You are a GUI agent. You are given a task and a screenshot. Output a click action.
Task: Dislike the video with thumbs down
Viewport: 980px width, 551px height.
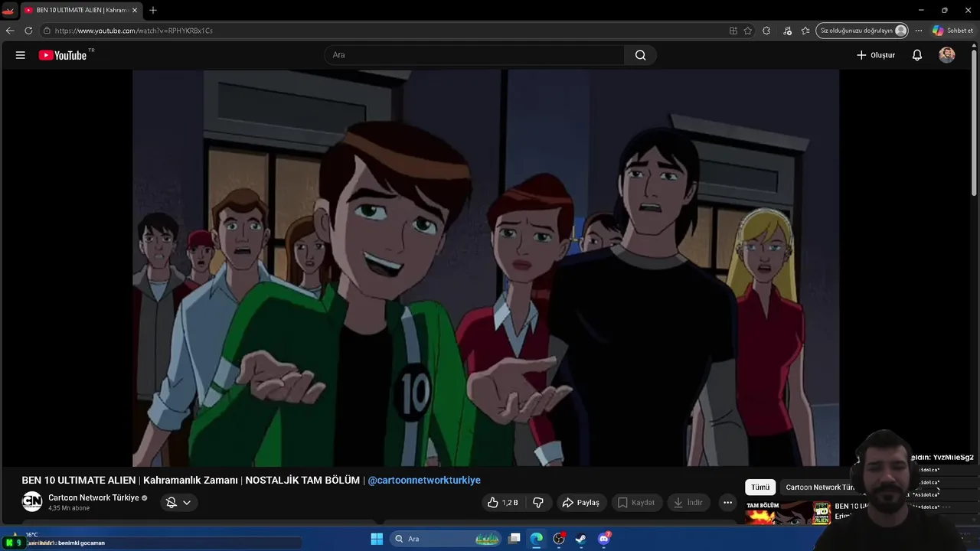[x=538, y=503]
